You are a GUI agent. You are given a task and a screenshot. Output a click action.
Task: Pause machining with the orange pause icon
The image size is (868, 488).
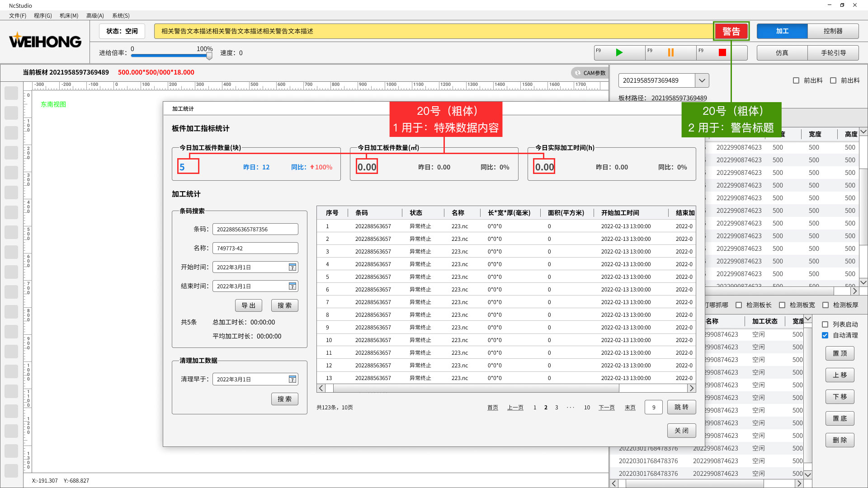[670, 53]
